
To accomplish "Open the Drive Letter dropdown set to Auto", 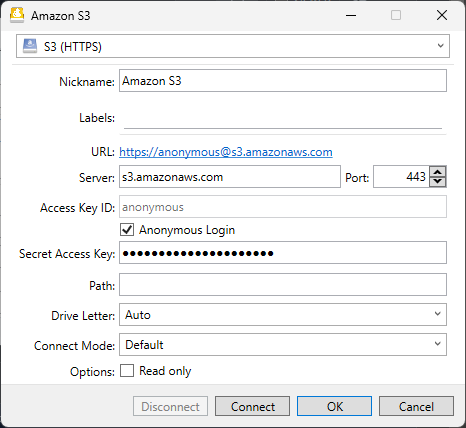I will point(283,315).
